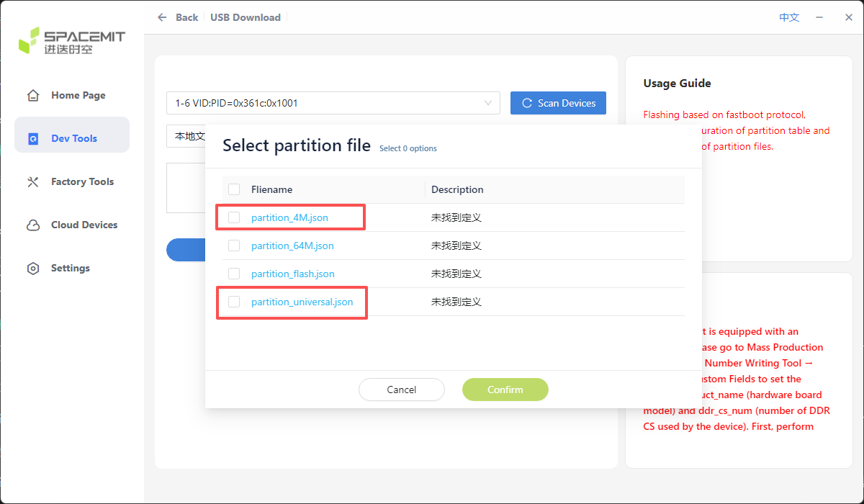The image size is (864, 504).
Task: Click the partition_4M.json filename
Action: 289,217
